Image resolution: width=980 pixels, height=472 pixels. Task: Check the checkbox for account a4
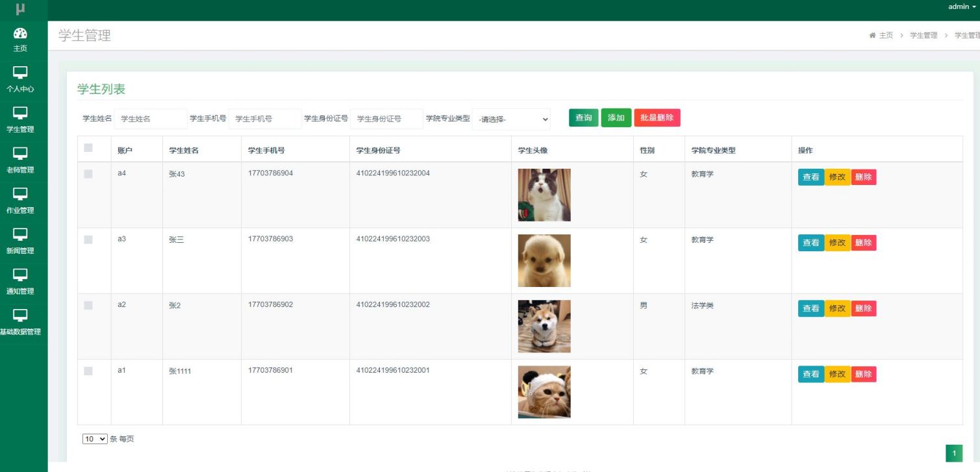[x=88, y=174]
